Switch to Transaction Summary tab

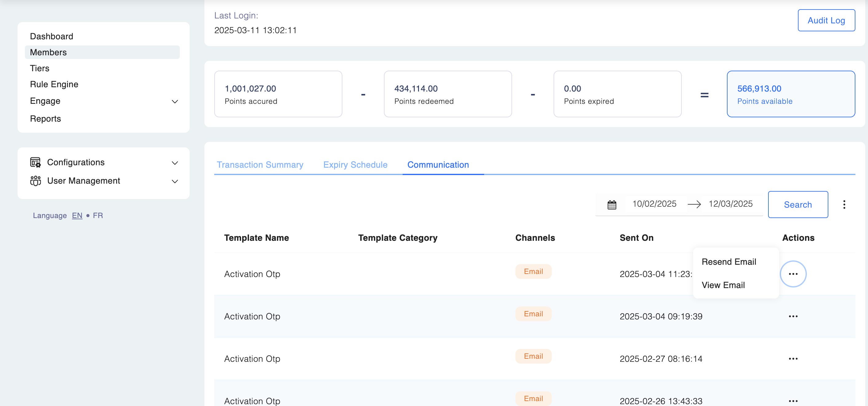click(260, 165)
